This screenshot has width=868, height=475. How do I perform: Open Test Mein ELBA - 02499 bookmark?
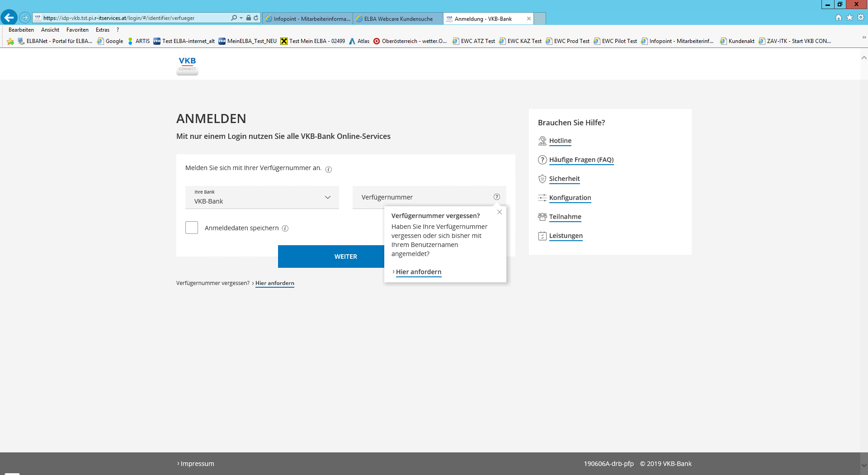[312, 41]
